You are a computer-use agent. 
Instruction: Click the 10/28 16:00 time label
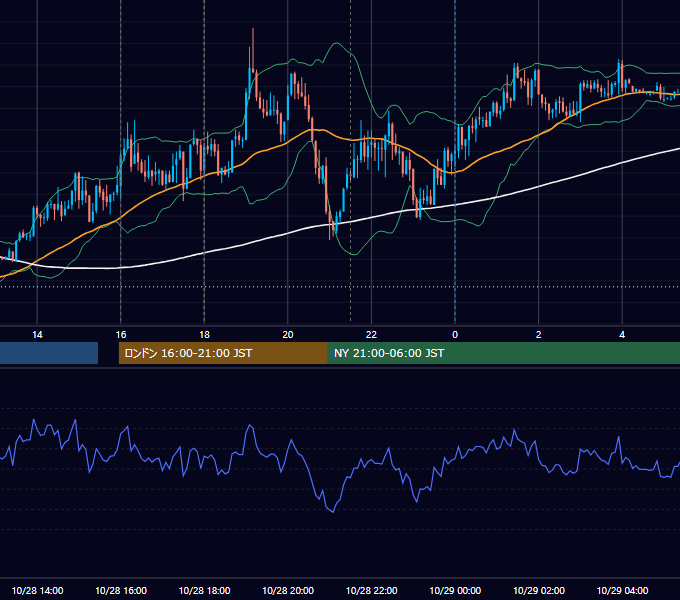pyautogui.click(x=121, y=590)
